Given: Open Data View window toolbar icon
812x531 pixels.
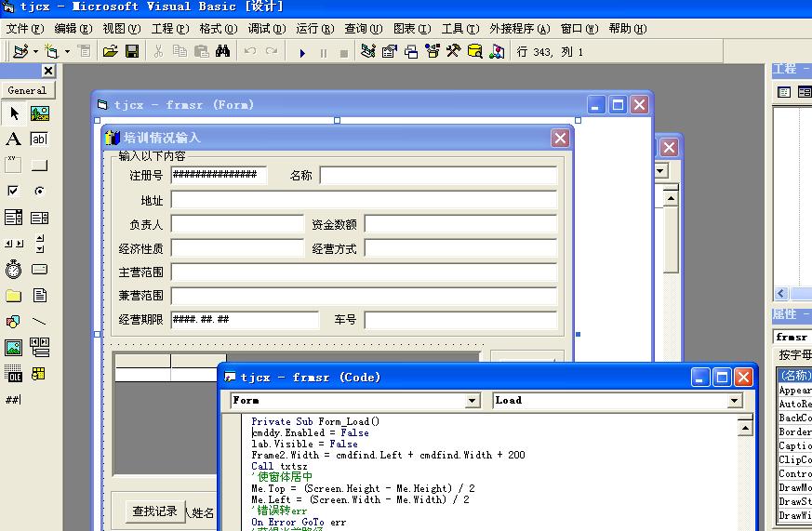Looking at the screenshot, I should (475, 51).
